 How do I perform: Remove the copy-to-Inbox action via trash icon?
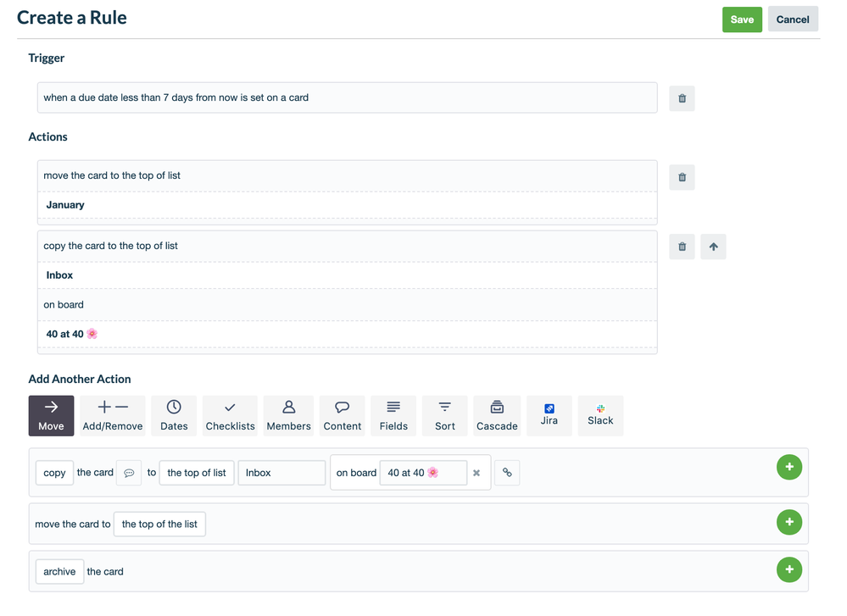pos(682,247)
